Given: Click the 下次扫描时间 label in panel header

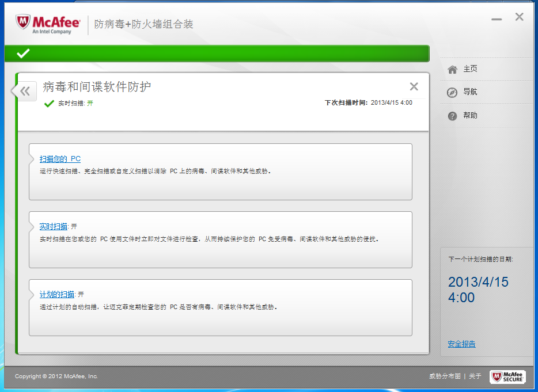Looking at the screenshot, I should click(346, 102).
